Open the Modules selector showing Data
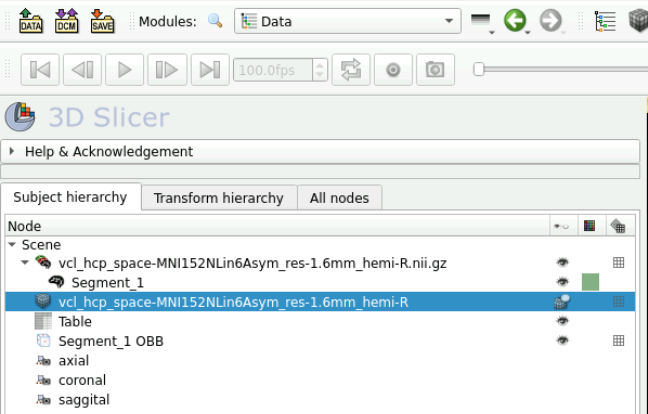This screenshot has height=414, width=648. (348, 21)
